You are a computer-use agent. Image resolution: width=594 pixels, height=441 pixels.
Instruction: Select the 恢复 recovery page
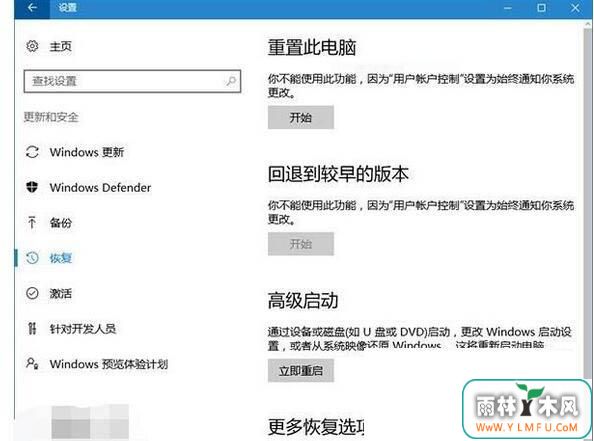[x=61, y=258]
